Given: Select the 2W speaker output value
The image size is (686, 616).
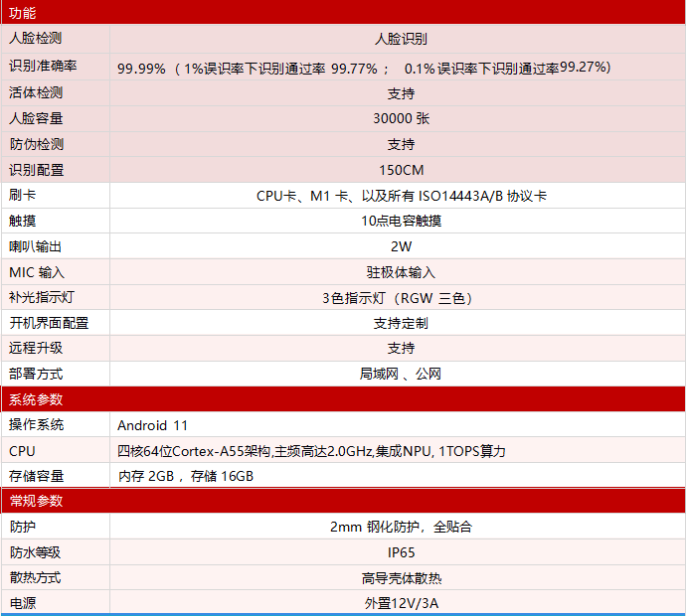Looking at the screenshot, I should click(401, 246).
